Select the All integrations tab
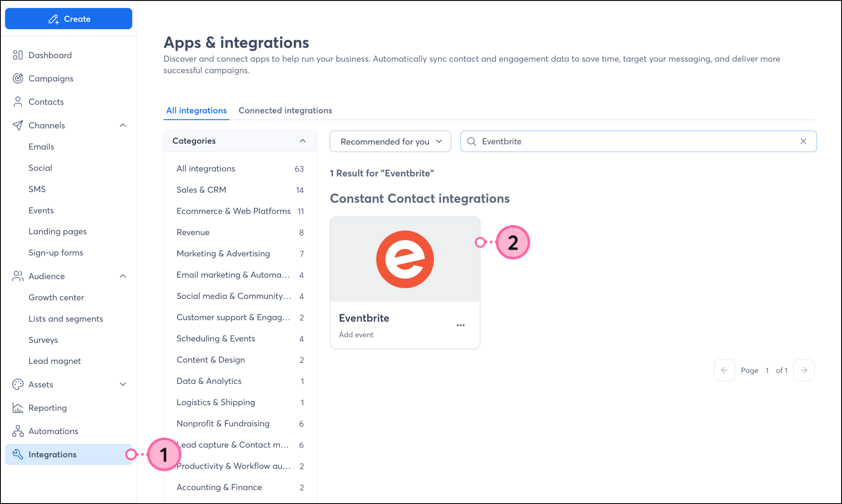Image resolution: width=842 pixels, height=504 pixels. click(196, 110)
